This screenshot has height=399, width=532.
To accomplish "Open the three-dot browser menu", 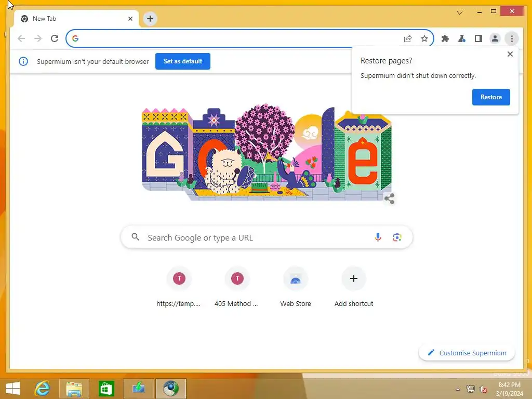I will click(512, 38).
